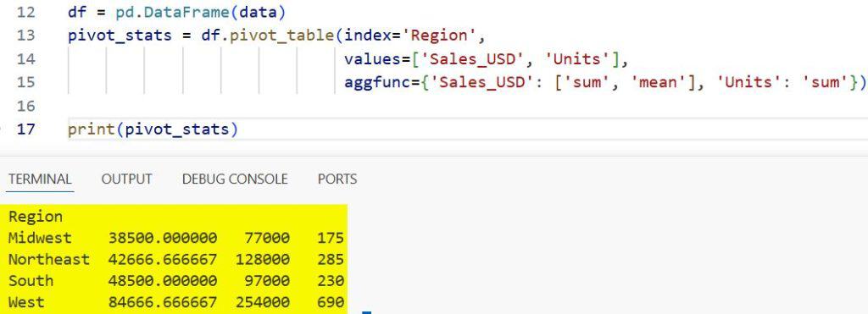Click 'West' row label in terminal
This screenshot has width=868, height=314.
coord(26,302)
